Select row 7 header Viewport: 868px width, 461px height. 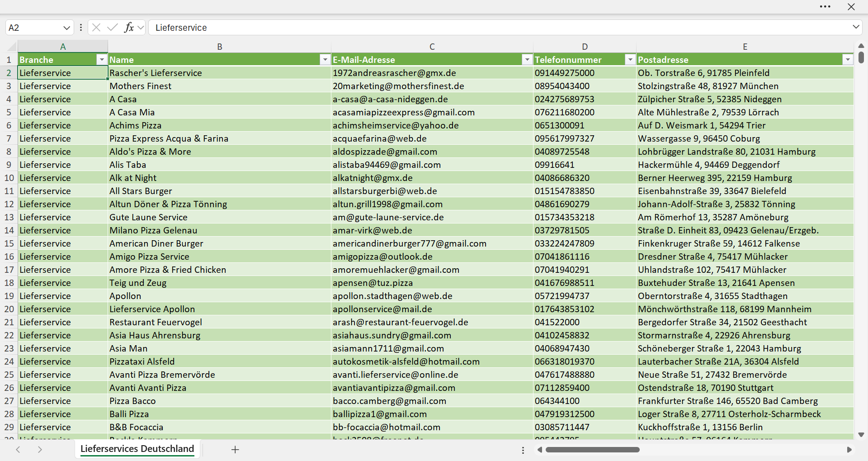tap(9, 138)
